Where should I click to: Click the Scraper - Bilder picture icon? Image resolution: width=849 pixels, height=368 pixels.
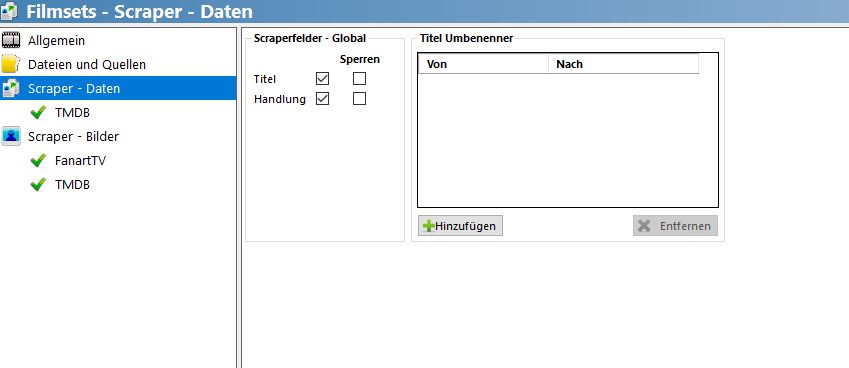point(11,136)
